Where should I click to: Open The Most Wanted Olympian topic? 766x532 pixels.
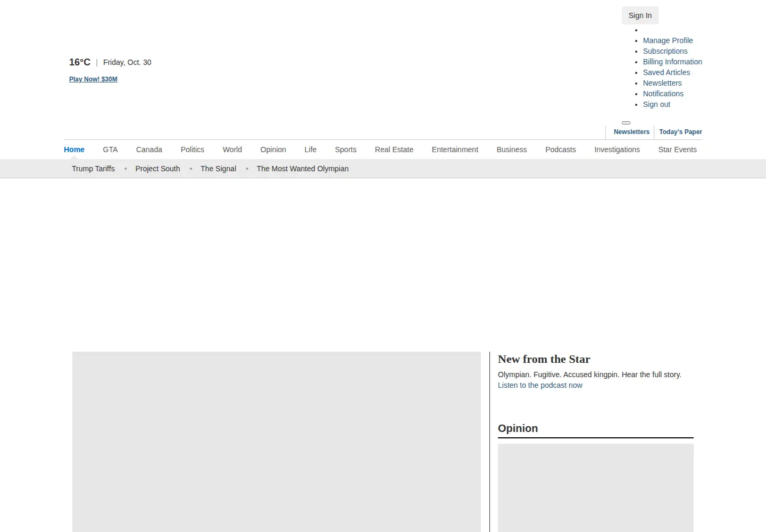pos(302,169)
